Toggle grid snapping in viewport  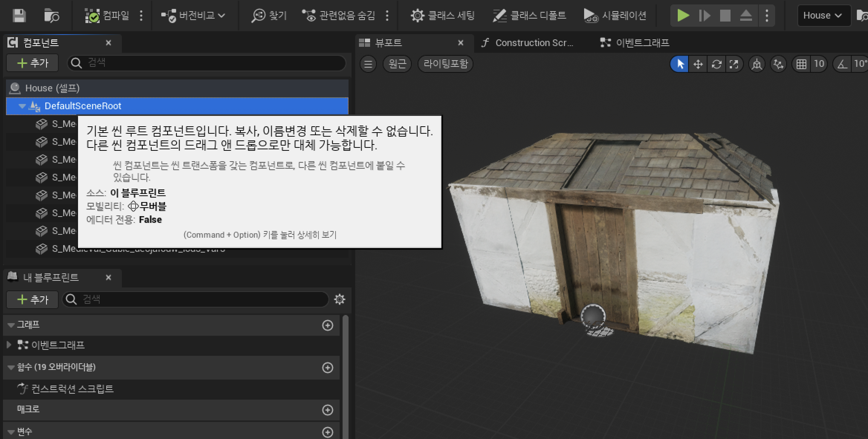(x=801, y=64)
